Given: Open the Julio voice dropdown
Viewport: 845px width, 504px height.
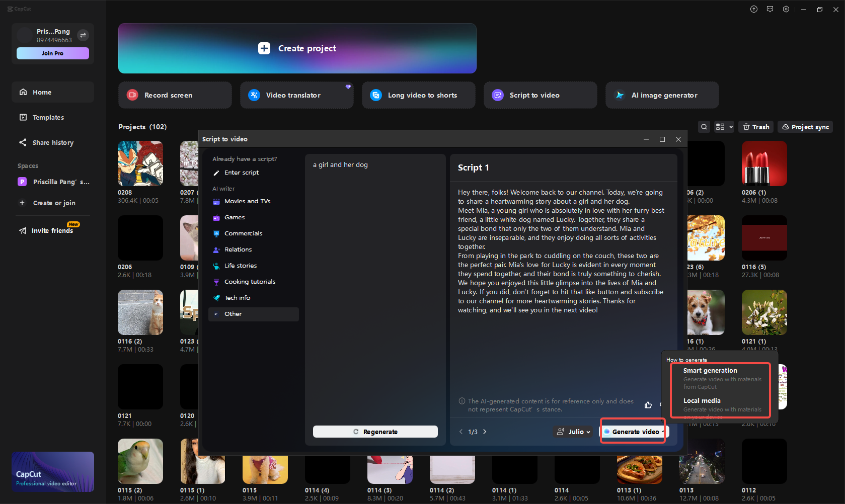Looking at the screenshot, I should pos(573,432).
